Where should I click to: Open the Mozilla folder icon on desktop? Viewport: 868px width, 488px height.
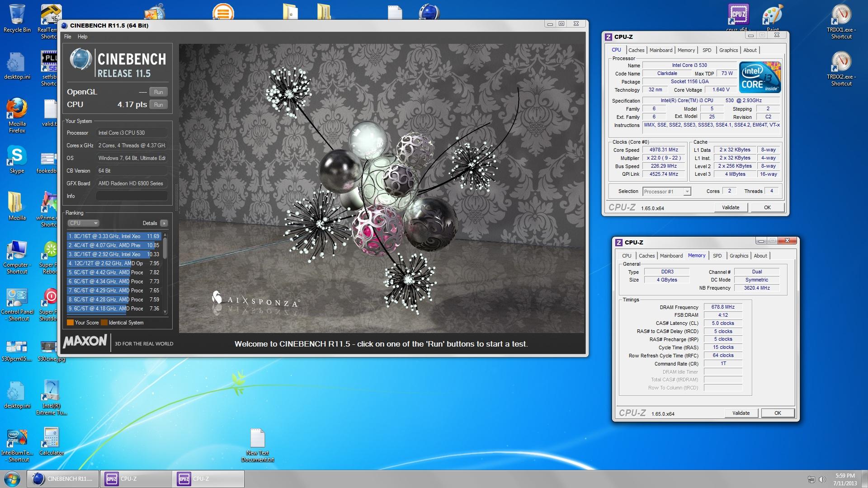(17, 206)
